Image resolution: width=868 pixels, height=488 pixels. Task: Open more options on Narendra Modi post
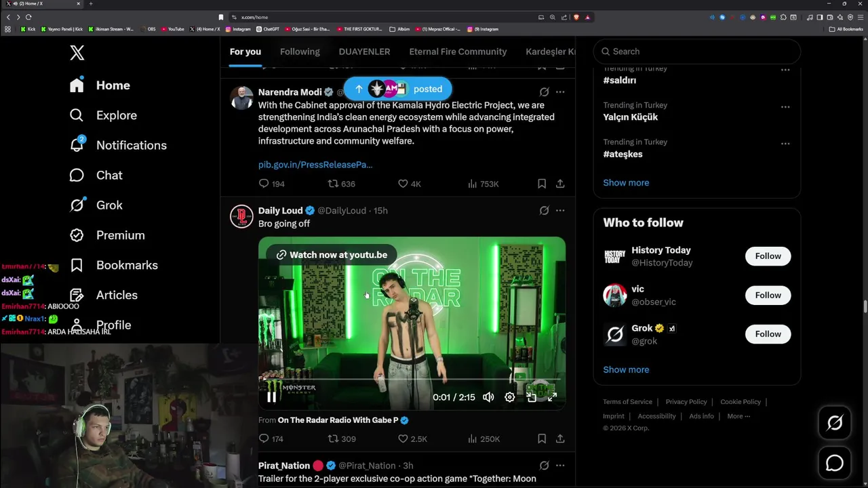[560, 91]
